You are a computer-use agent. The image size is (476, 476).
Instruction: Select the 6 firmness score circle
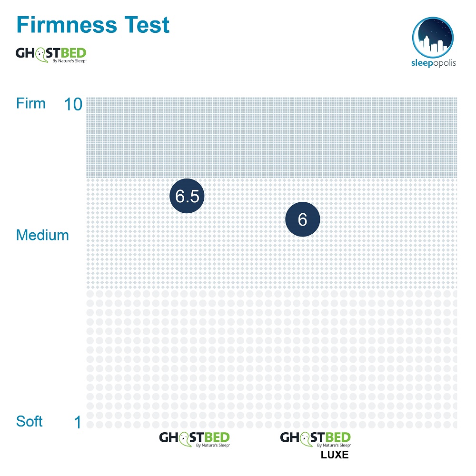(303, 219)
